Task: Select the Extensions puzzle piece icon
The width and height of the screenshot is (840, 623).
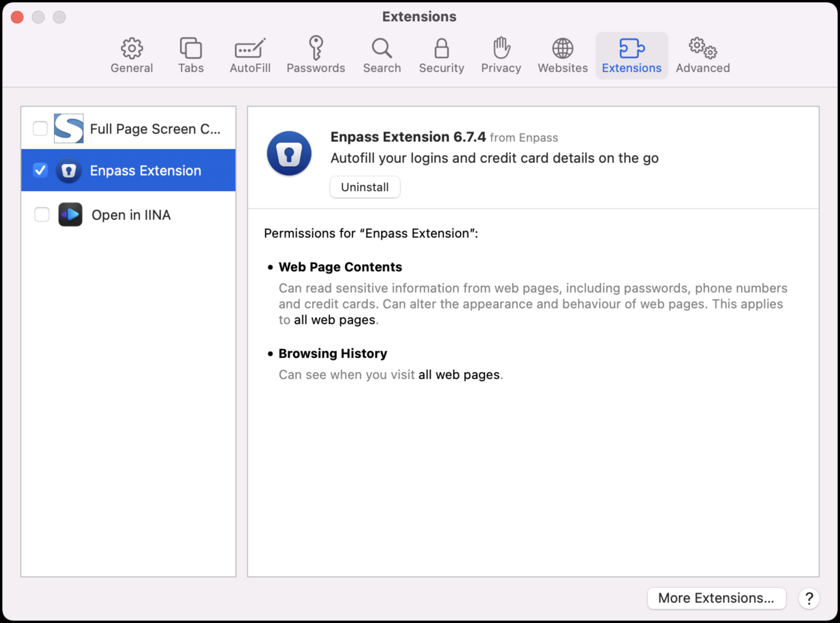Action: click(632, 49)
